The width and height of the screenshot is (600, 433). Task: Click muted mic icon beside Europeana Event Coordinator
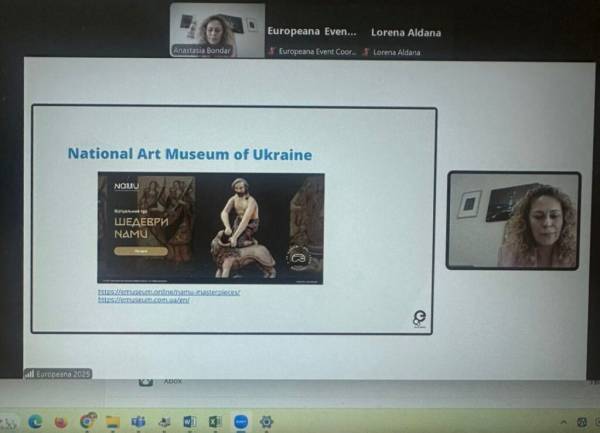pos(272,52)
